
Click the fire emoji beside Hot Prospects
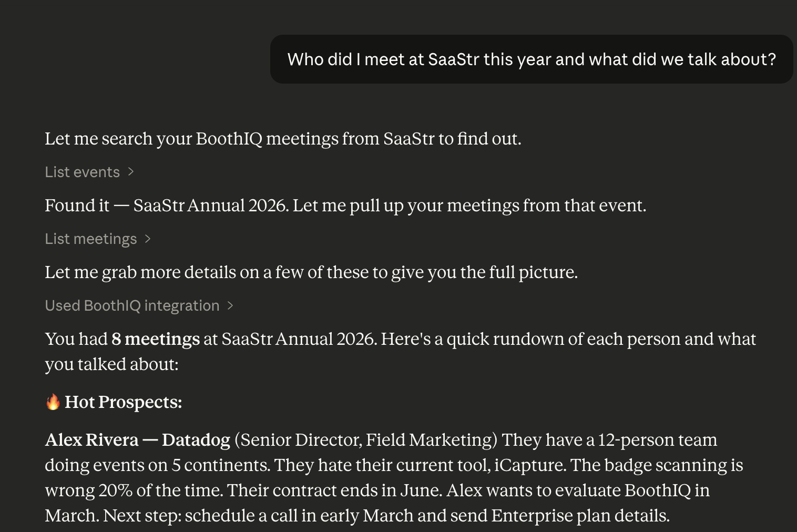click(x=52, y=402)
